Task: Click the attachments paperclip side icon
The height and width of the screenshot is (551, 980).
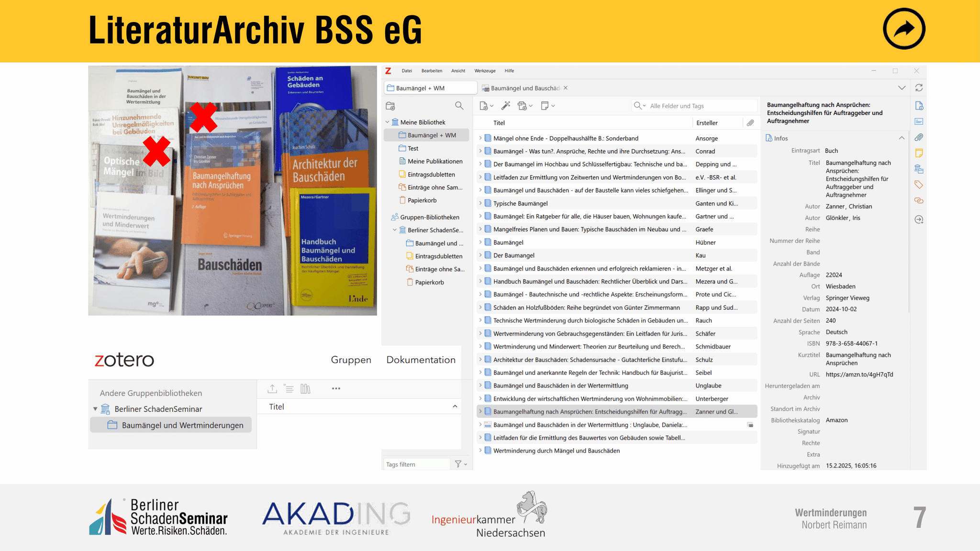Action: [919, 137]
